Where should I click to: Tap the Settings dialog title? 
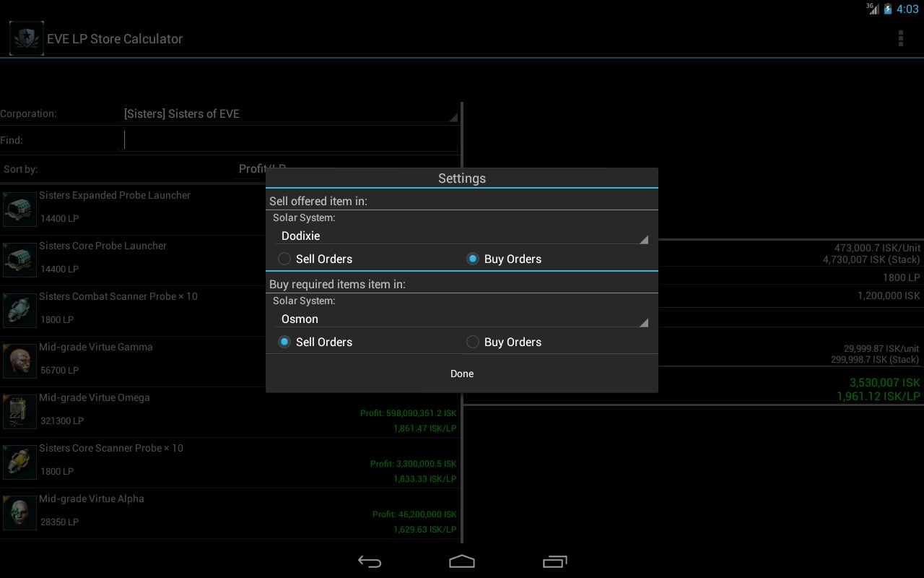click(x=462, y=178)
